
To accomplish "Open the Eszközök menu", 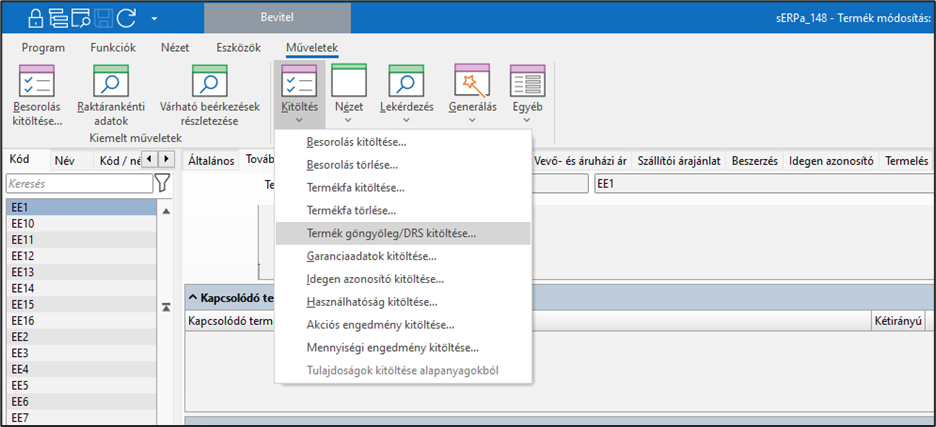I will (x=238, y=48).
